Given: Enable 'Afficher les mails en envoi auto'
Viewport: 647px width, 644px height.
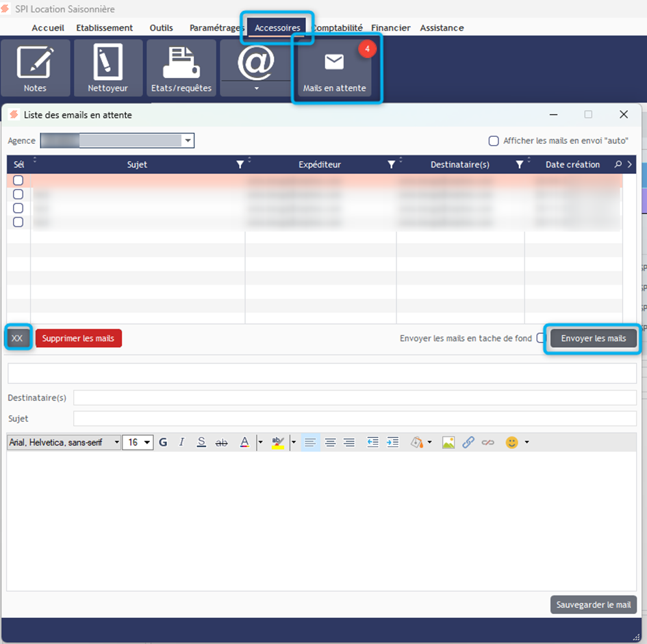Looking at the screenshot, I should pyautogui.click(x=494, y=141).
